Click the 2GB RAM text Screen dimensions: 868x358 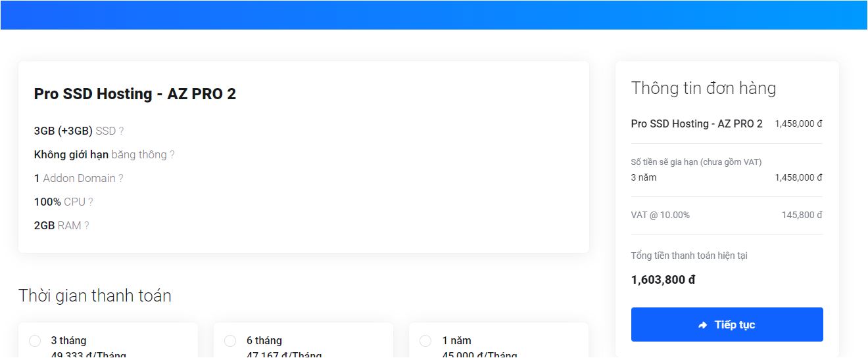58,225
